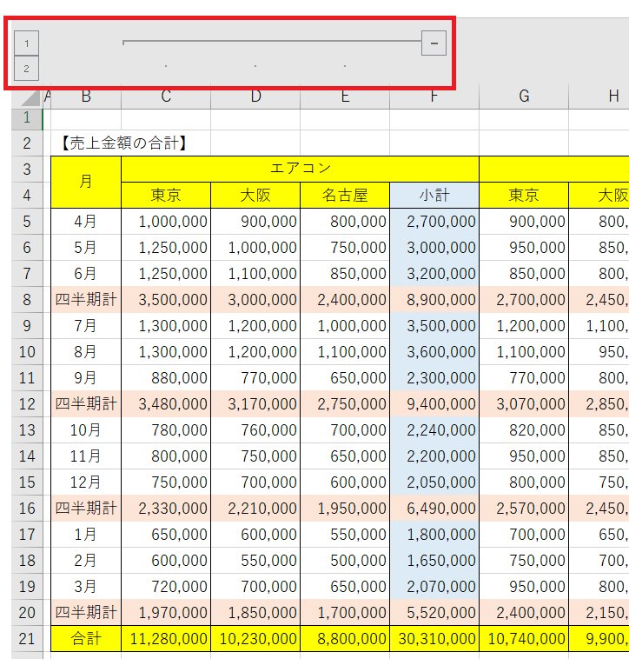The width and height of the screenshot is (629, 672).
Task: Select column B header
Action: tap(86, 96)
